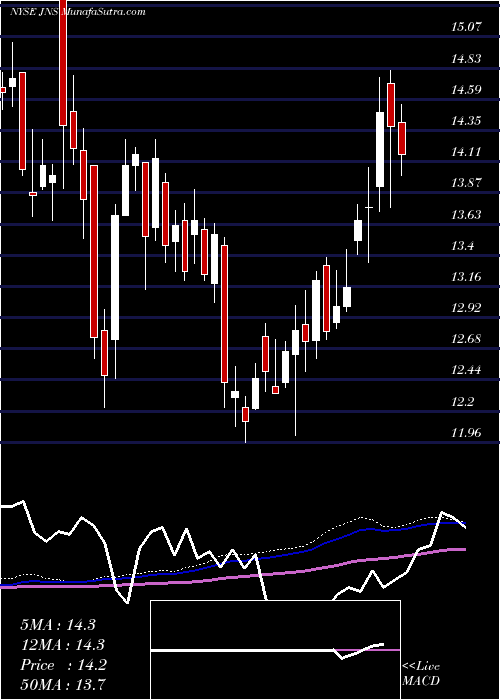
Task: Click the 13.87 price axis label
Action: pyautogui.click(x=467, y=183)
